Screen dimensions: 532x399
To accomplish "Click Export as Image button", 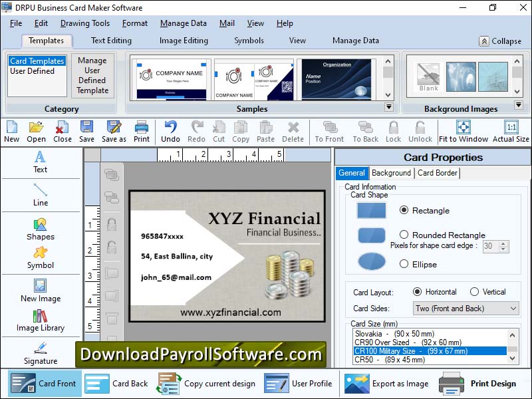I will tap(386, 384).
